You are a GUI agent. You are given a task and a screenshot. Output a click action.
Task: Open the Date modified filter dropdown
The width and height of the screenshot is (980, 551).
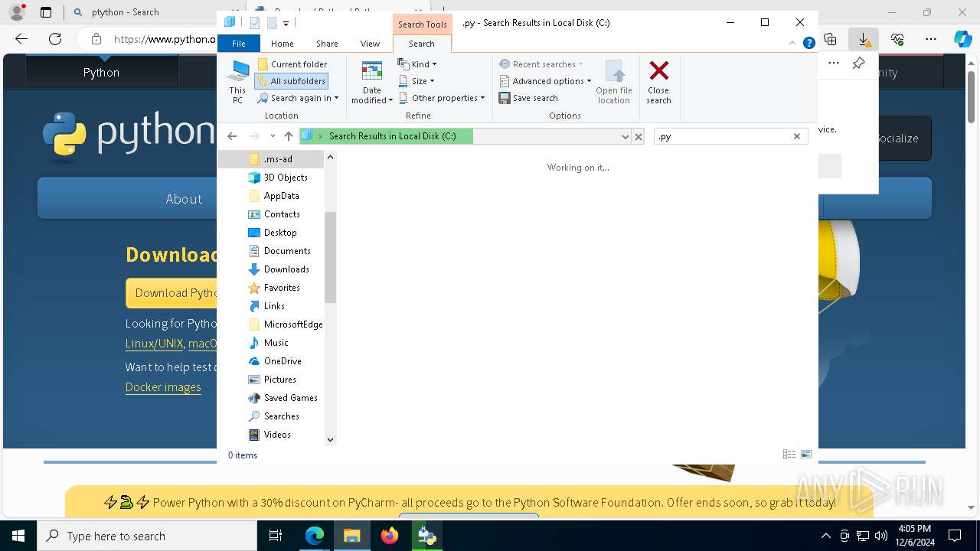tap(372, 82)
